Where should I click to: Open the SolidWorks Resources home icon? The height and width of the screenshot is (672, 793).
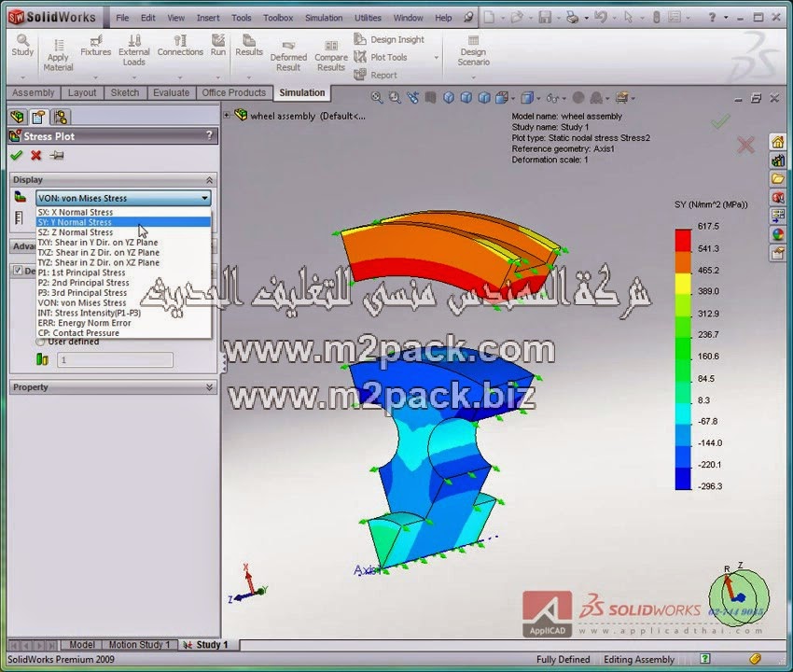778,142
